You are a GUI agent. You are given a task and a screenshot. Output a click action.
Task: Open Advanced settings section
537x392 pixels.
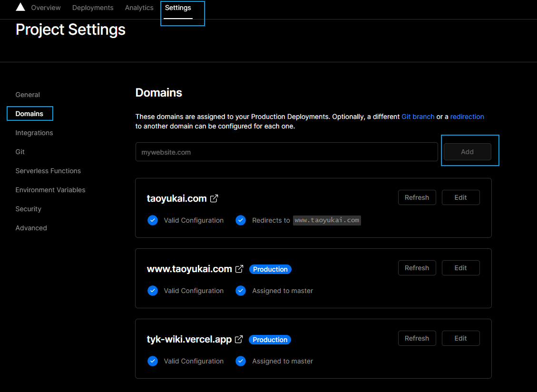tap(31, 228)
